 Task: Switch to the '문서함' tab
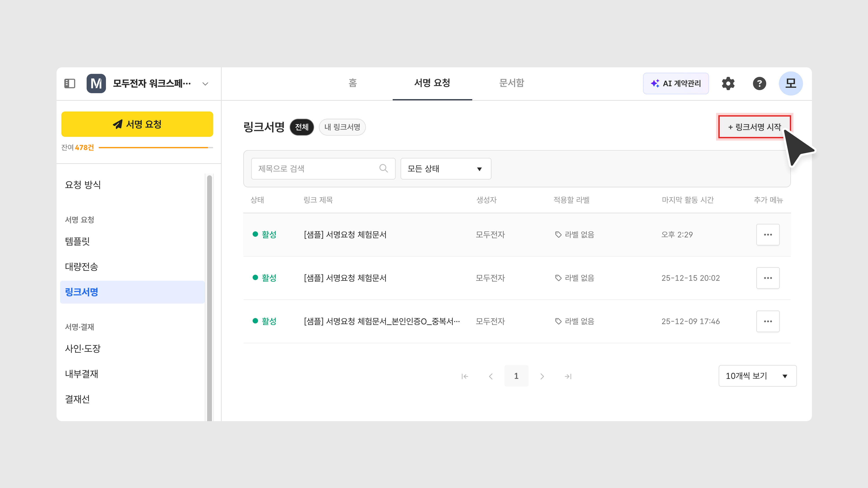point(512,83)
